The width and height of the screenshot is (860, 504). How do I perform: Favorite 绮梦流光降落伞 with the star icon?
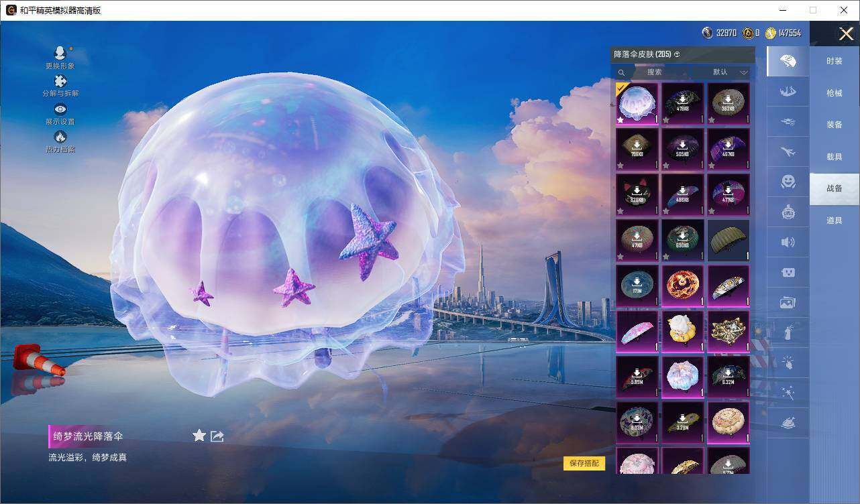[199, 436]
